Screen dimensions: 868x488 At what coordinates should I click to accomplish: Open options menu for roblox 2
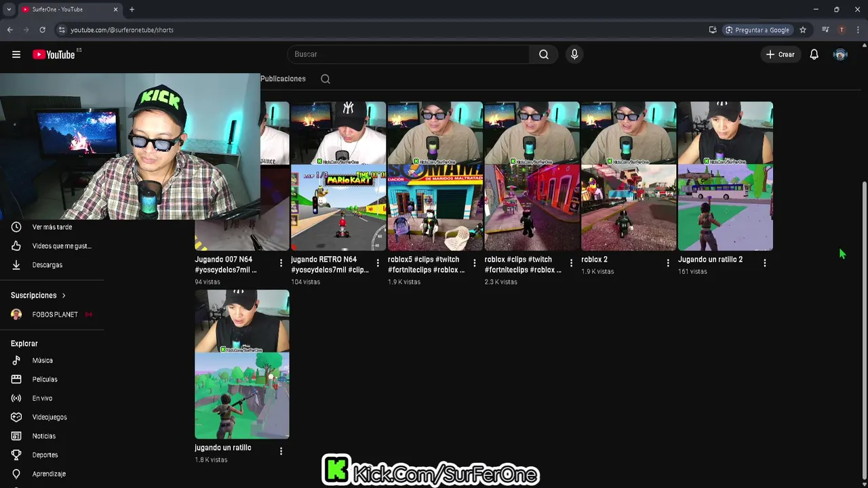tap(668, 263)
